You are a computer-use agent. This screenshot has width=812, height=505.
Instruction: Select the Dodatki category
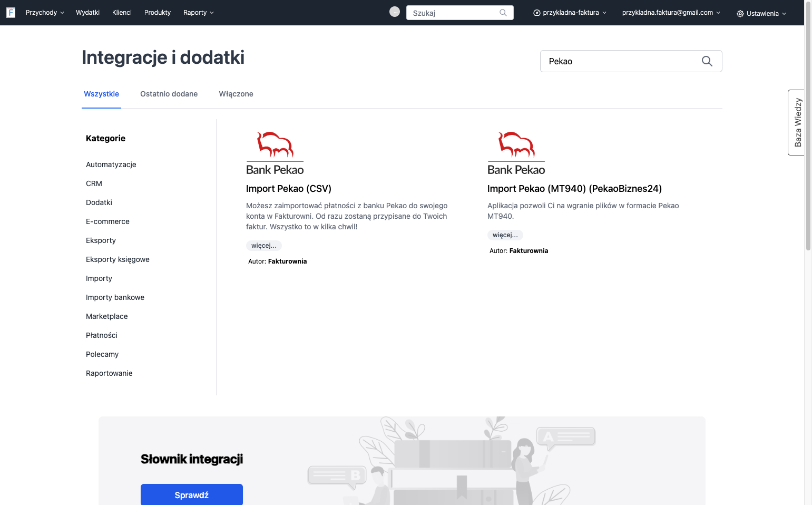pyautogui.click(x=99, y=202)
